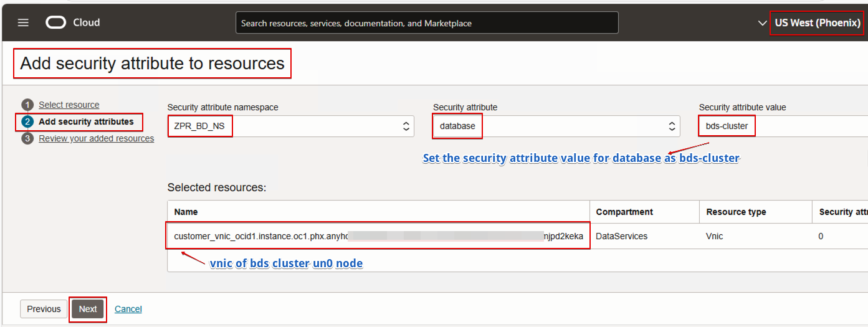Click the Previous button
This screenshot has width=868, height=327.
tap(44, 309)
